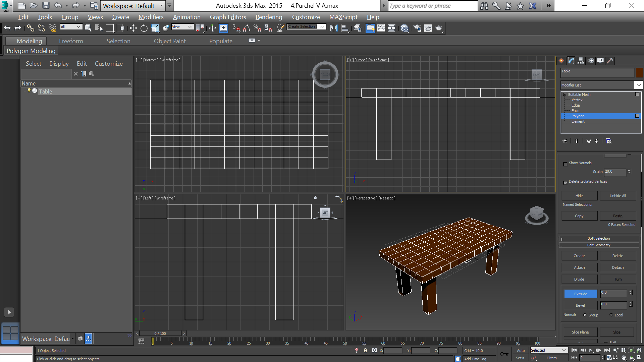Switch to the Hierarchy command panel
Image resolution: width=644 pixels, height=362 pixels.
point(581,61)
